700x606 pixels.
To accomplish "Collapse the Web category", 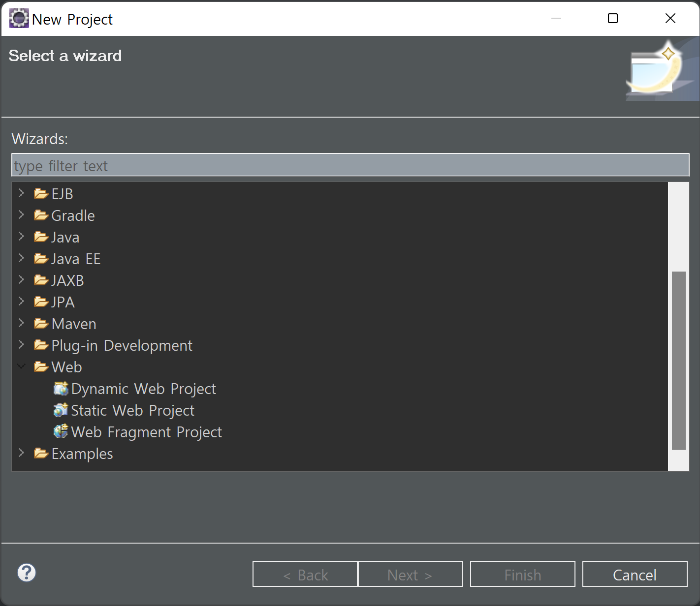I will click(21, 366).
